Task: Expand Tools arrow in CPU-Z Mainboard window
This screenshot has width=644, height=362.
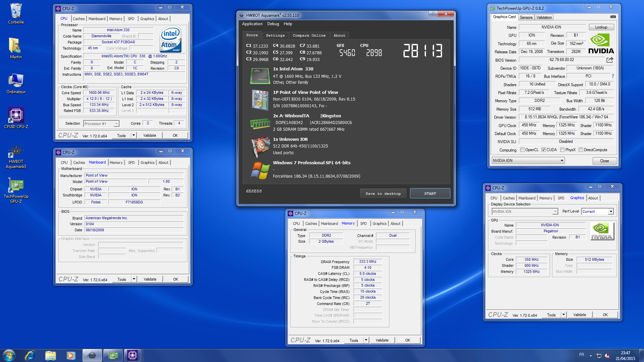Action: (x=134, y=279)
